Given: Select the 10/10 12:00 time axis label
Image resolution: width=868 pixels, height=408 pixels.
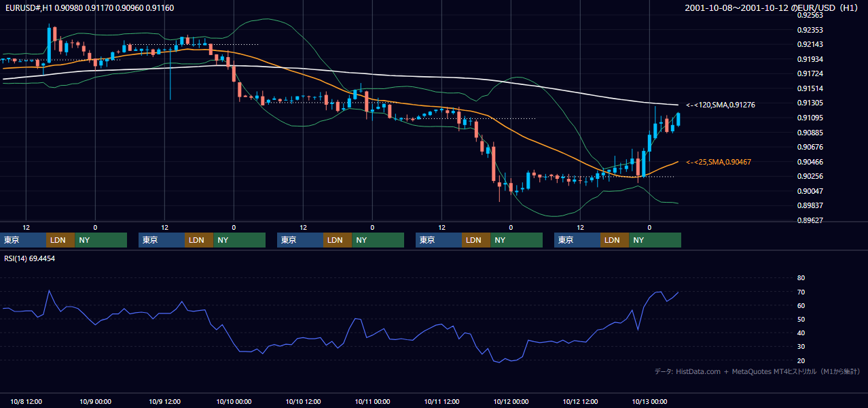Looking at the screenshot, I should (x=303, y=402).
